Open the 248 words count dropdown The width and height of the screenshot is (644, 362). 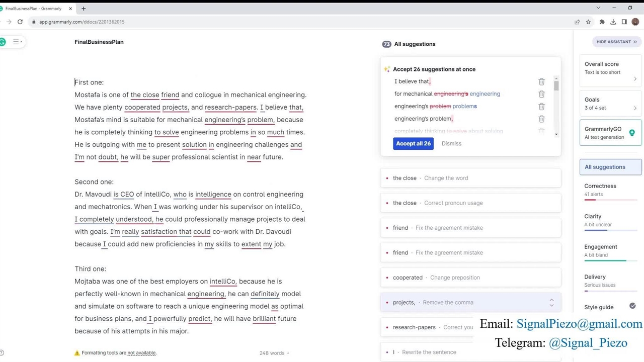click(x=274, y=353)
